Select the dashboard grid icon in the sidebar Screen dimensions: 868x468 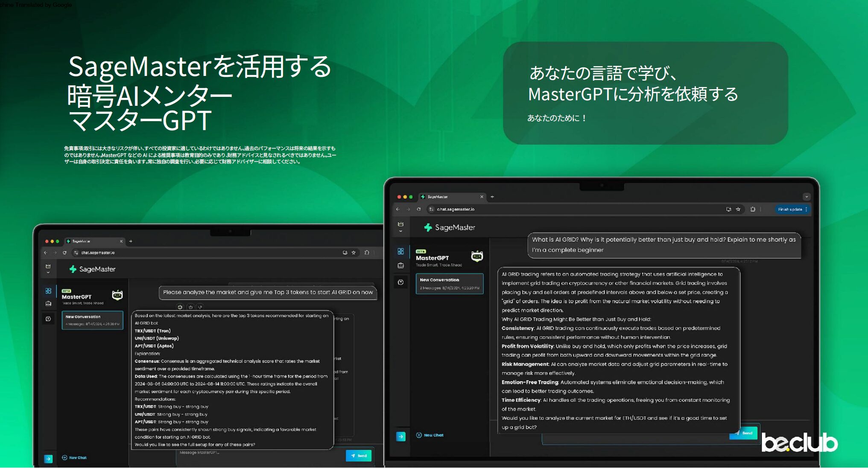401,251
